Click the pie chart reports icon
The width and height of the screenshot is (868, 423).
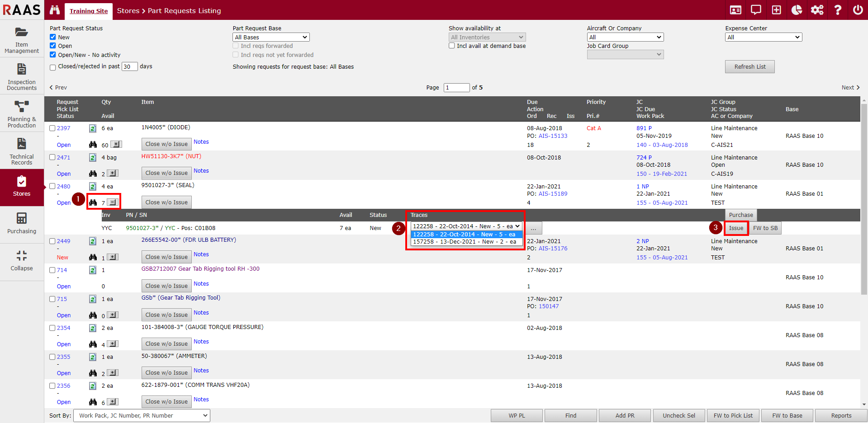coord(797,10)
